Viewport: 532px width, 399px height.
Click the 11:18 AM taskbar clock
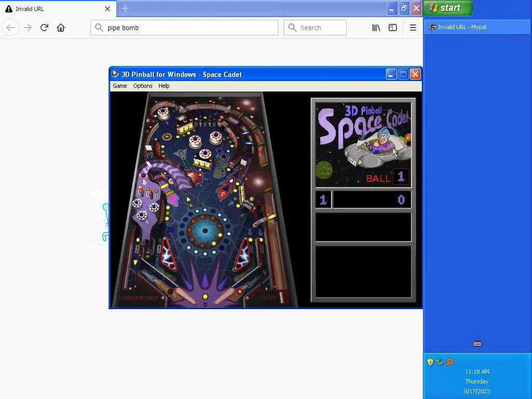pos(477,371)
